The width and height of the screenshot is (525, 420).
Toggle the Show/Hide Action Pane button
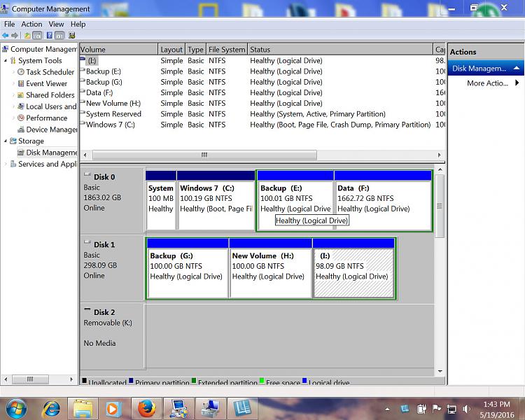click(x=59, y=35)
